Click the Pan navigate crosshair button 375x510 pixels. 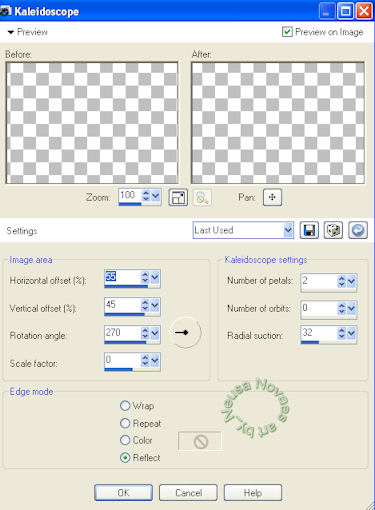pos(272,197)
